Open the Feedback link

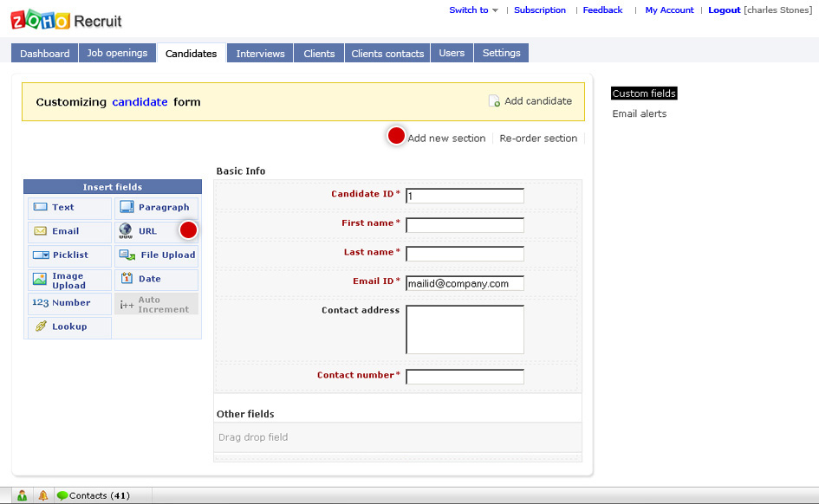pyautogui.click(x=602, y=10)
